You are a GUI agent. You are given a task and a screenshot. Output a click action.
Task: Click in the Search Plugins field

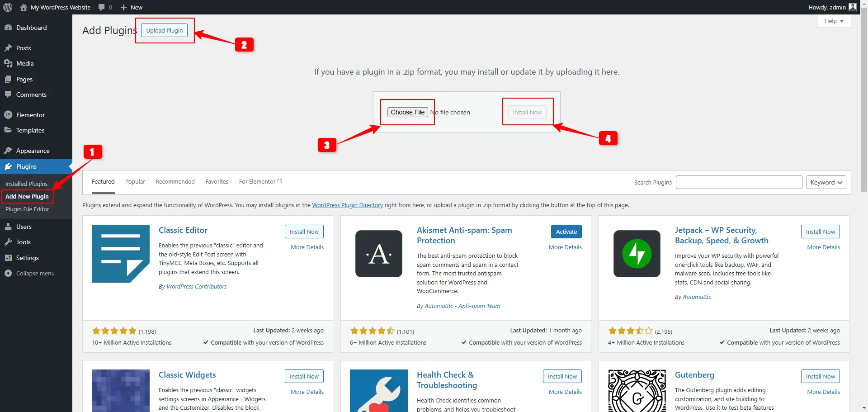[x=739, y=182]
